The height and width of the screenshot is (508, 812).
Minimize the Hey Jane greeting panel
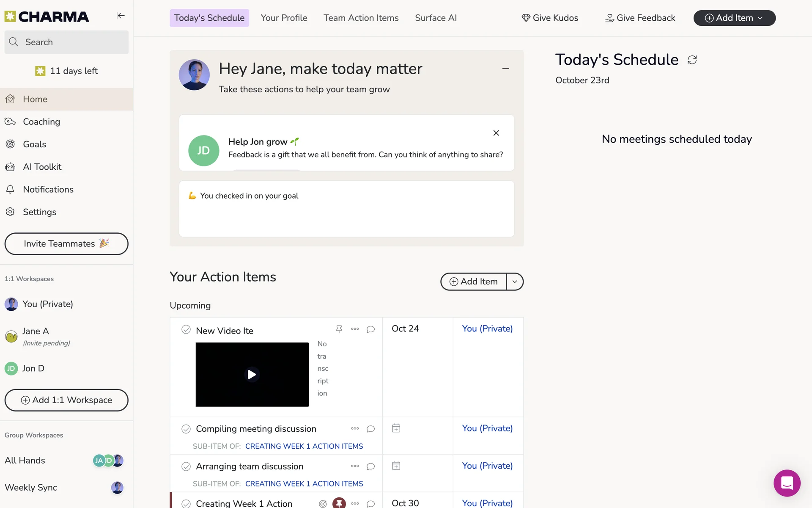tap(505, 68)
